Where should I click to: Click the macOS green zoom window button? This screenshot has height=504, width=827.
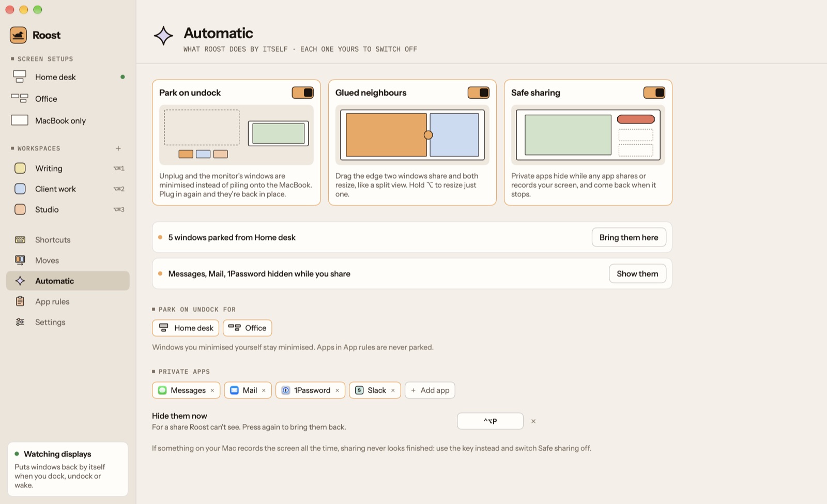tap(37, 9)
